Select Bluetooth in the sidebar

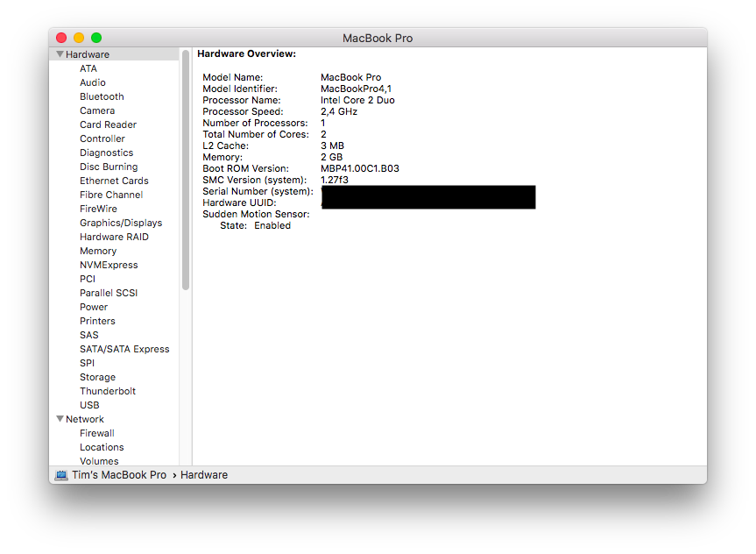(x=102, y=96)
